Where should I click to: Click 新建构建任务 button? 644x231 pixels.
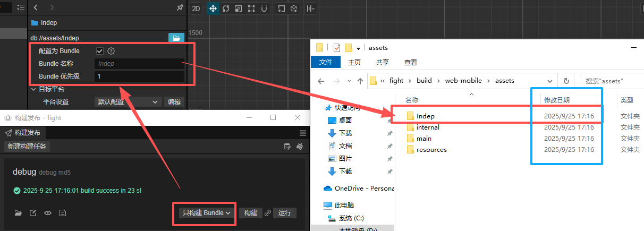tap(27, 146)
